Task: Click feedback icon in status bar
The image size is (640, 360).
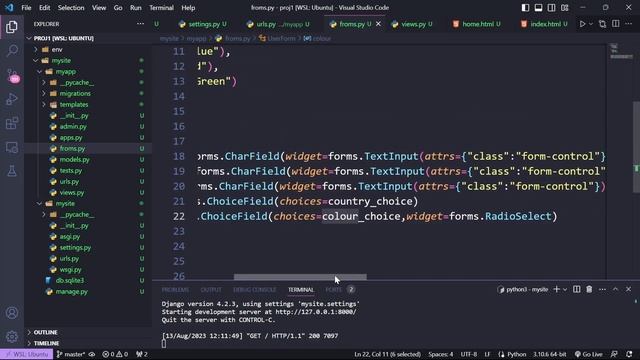Action: tap(614, 354)
